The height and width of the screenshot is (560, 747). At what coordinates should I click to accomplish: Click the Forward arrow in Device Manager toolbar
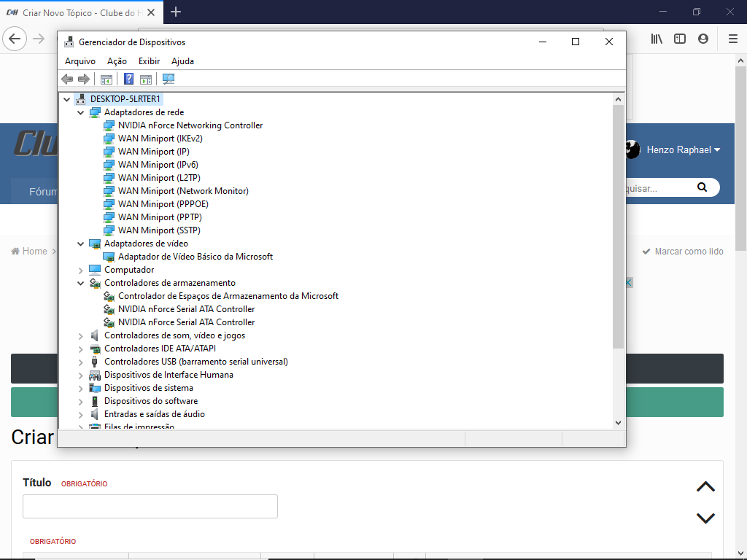pyautogui.click(x=84, y=79)
